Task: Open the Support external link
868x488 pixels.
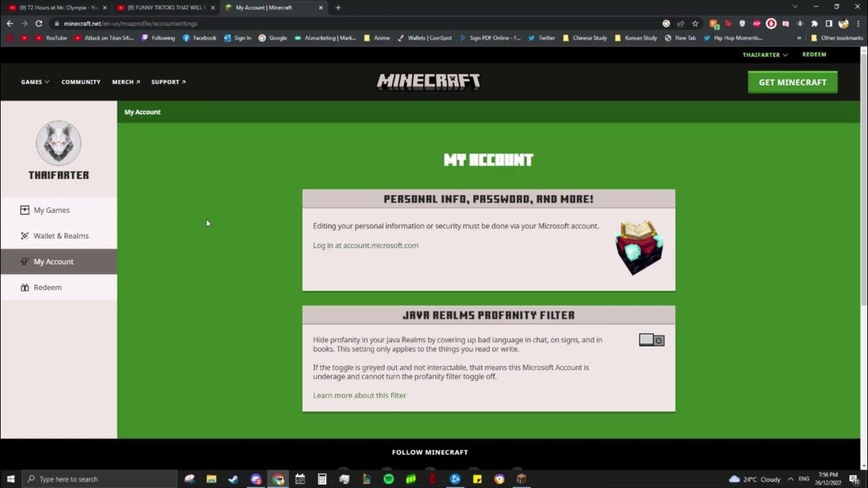Action: (x=168, y=82)
